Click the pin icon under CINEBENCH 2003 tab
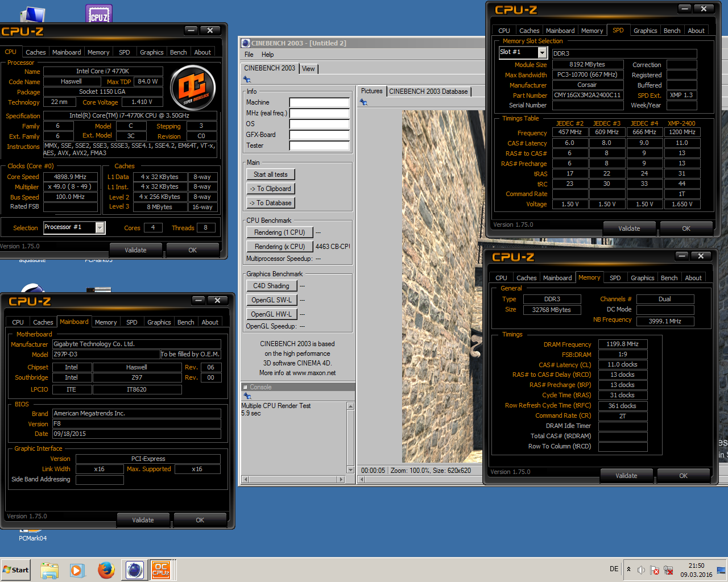The width and height of the screenshot is (728, 582). pos(247,80)
